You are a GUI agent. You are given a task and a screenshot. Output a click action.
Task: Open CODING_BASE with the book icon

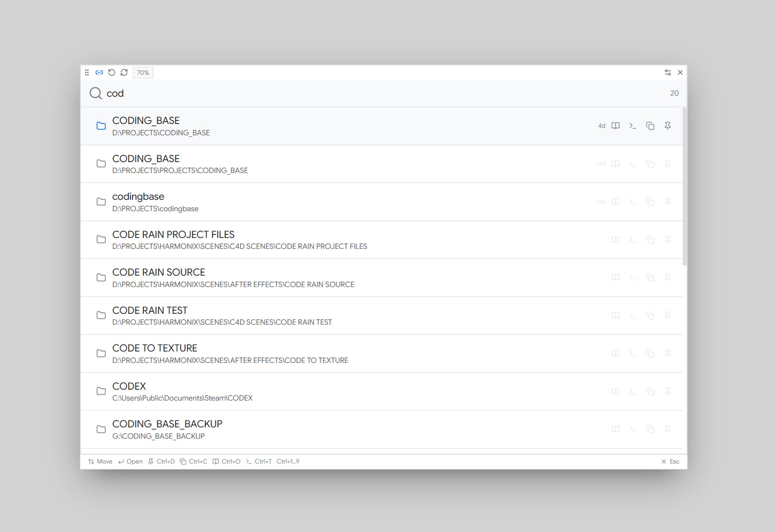tap(615, 125)
